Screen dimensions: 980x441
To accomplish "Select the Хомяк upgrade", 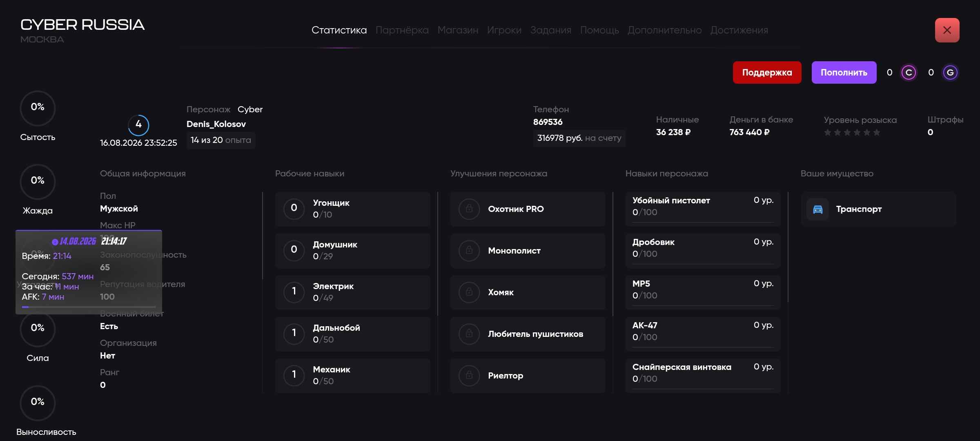I will click(x=528, y=292).
